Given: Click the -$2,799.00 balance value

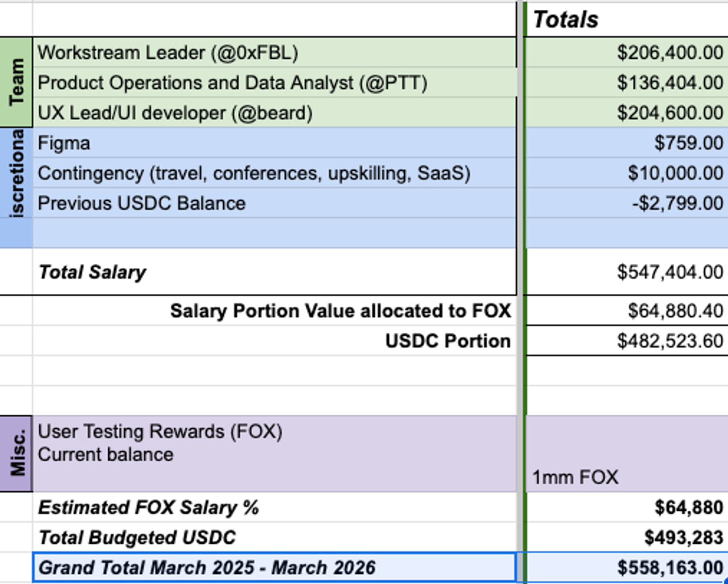Looking at the screenshot, I should tap(626, 203).
